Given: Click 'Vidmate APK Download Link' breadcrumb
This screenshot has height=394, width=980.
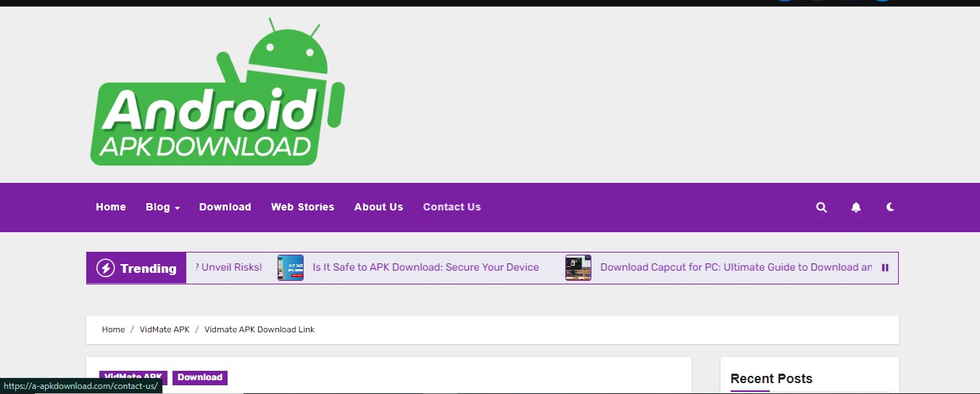Looking at the screenshot, I should click(259, 329).
